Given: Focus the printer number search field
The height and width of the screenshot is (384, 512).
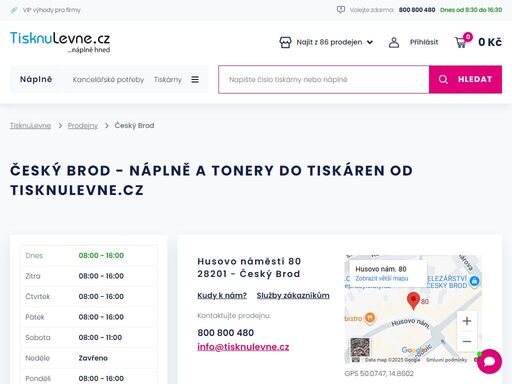Looking at the screenshot, I should click(324, 79).
